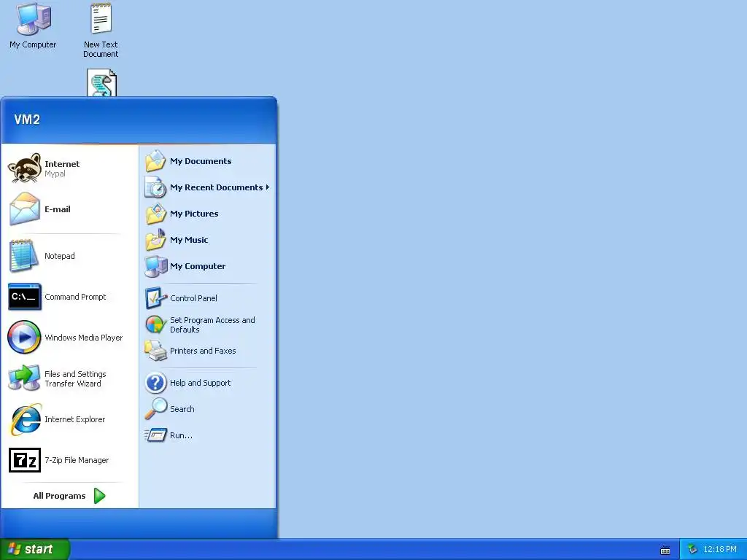Viewport: 747px width, 560px height.
Task: Click the Start button
Action: tap(35, 549)
